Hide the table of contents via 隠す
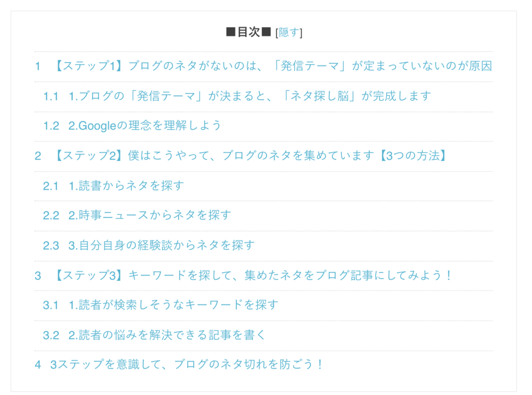532x395 pixels. pyautogui.click(x=289, y=33)
